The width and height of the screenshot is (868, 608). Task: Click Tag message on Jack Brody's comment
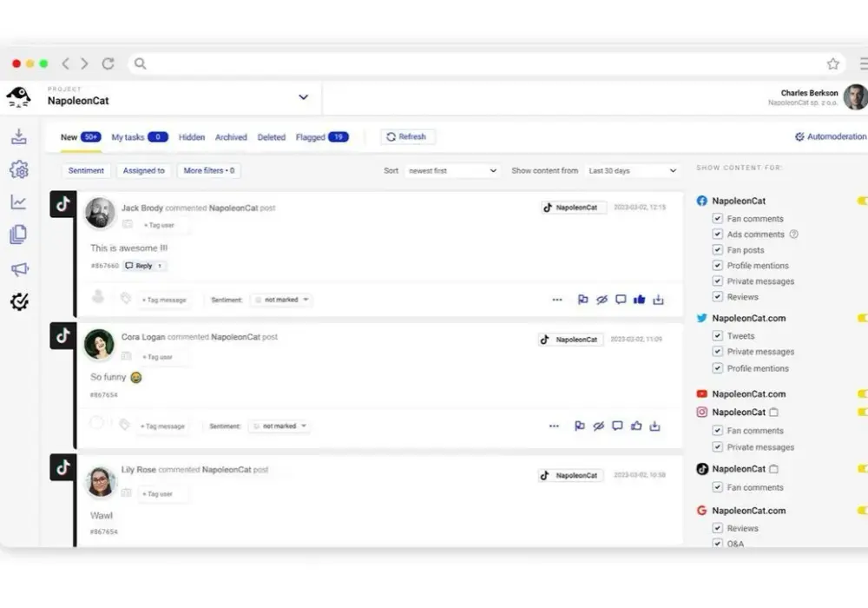point(164,300)
